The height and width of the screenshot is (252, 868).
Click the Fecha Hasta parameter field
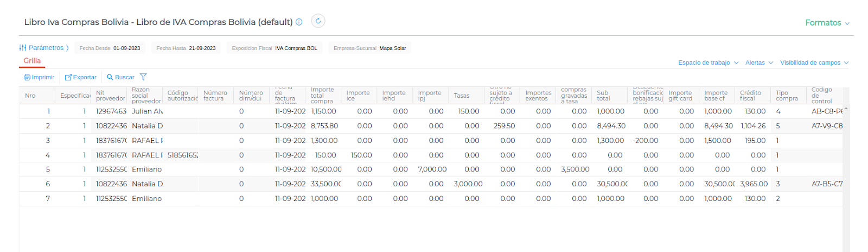[186, 48]
